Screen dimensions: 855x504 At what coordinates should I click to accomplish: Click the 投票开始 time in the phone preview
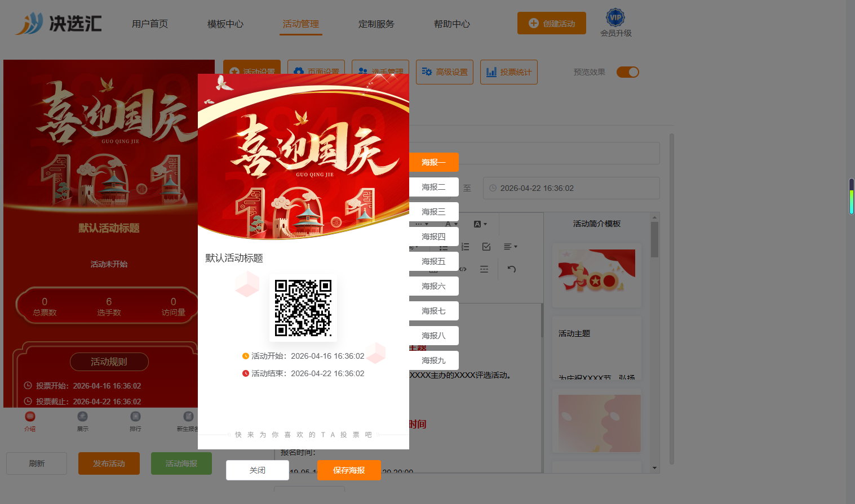click(83, 386)
